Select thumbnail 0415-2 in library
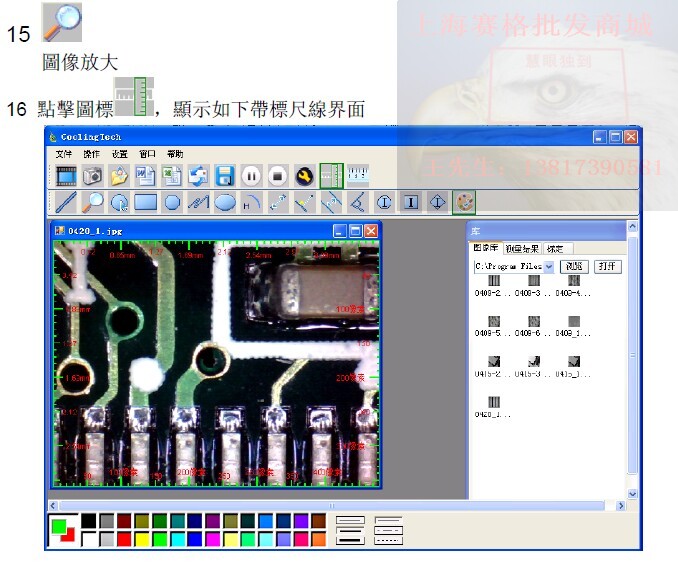 (x=493, y=367)
